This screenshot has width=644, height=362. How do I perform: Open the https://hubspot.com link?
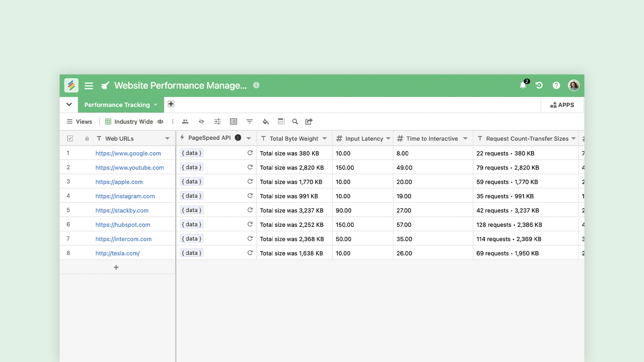pos(123,224)
